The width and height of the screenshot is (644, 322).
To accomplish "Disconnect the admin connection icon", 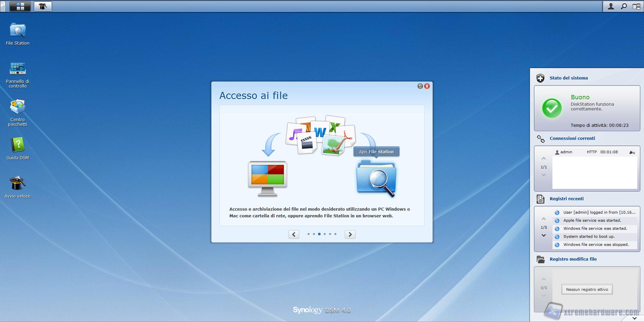I will (x=632, y=152).
